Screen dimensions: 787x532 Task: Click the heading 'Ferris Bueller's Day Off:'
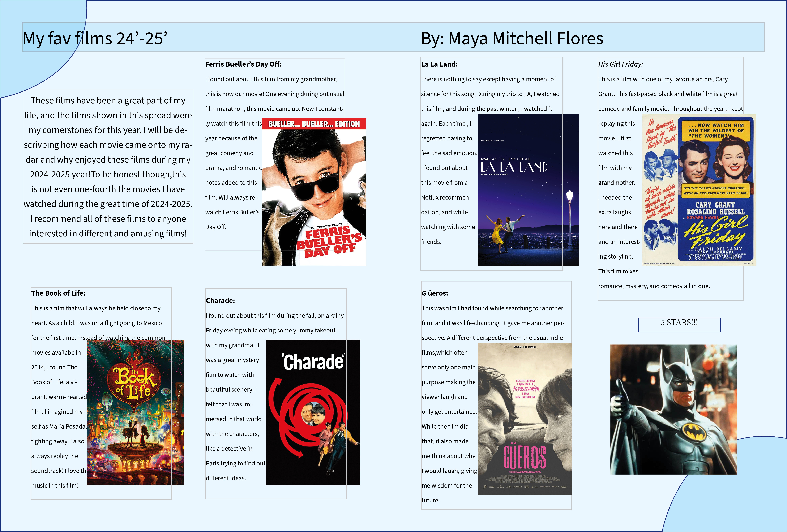(x=243, y=64)
